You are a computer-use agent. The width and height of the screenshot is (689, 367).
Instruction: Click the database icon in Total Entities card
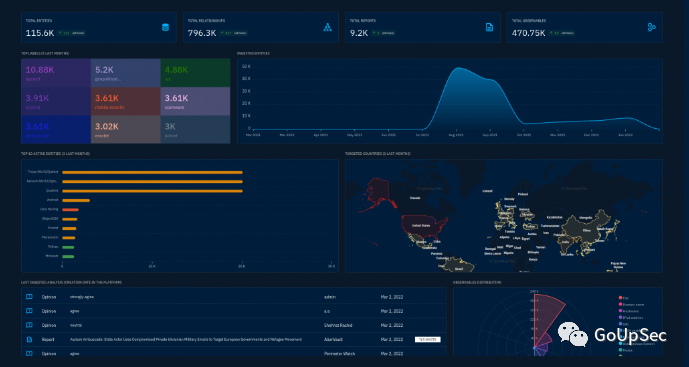pos(165,27)
